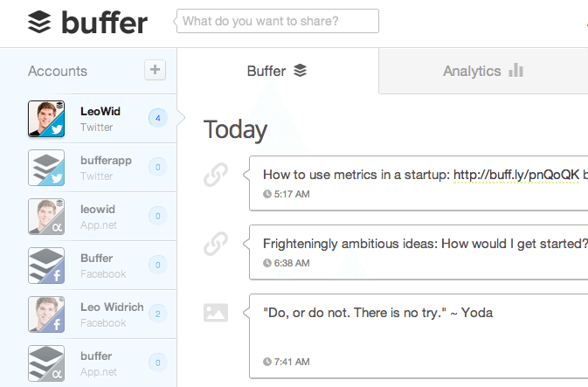Click link icon beside ambitious ideas post
Viewport: 588px width, 387px height.
click(215, 245)
